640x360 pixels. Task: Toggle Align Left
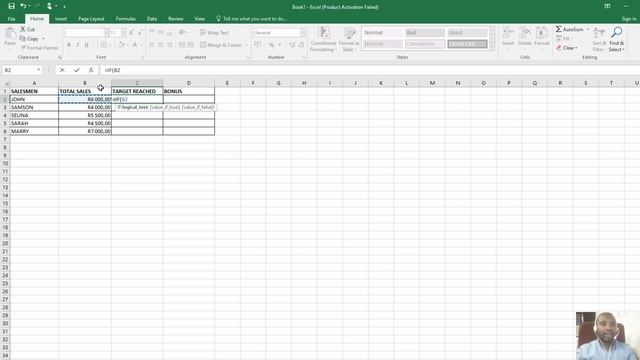(x=152, y=44)
